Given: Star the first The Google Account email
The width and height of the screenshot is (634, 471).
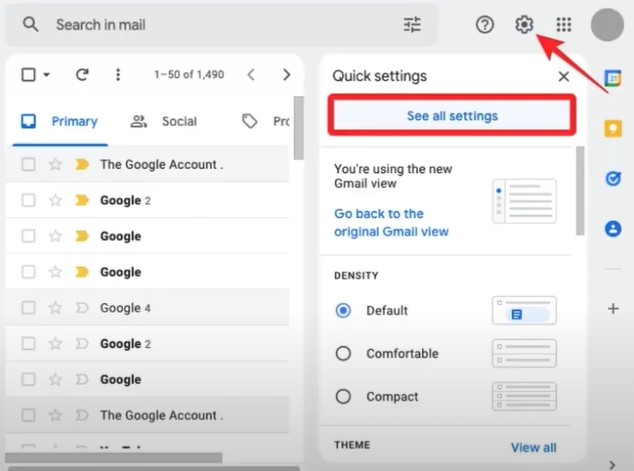Looking at the screenshot, I should point(55,165).
